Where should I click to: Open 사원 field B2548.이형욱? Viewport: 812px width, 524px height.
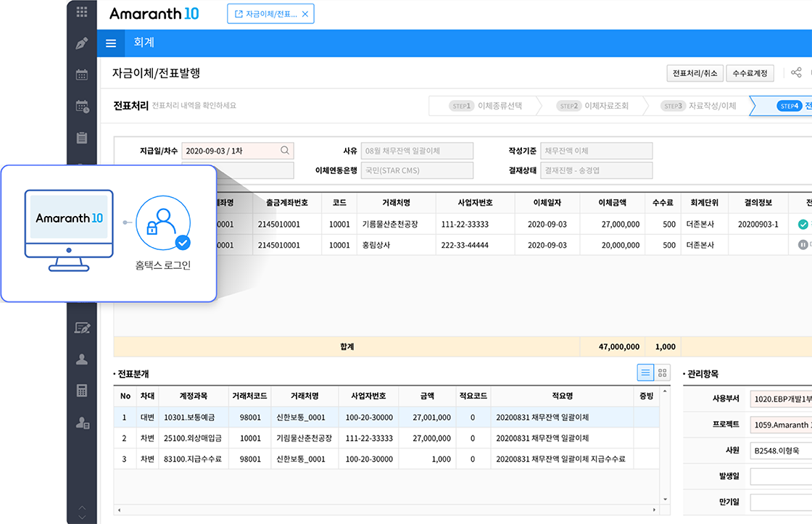[781, 451]
